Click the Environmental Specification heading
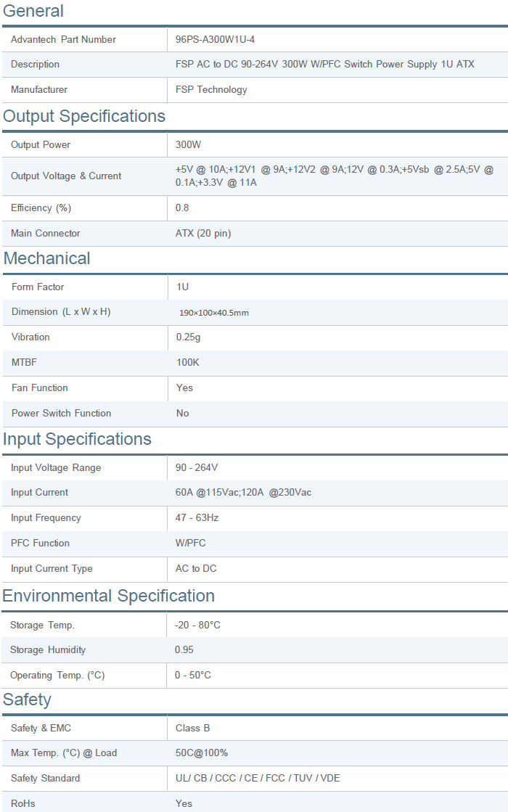The image size is (508, 812). [109, 596]
